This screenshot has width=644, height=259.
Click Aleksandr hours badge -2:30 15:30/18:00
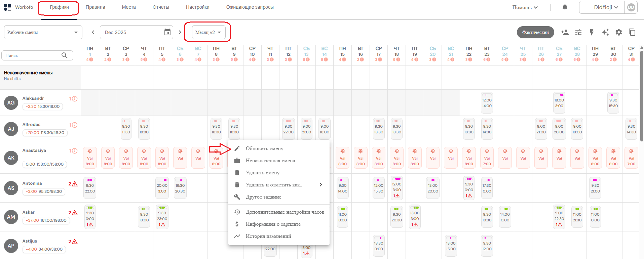43,106
